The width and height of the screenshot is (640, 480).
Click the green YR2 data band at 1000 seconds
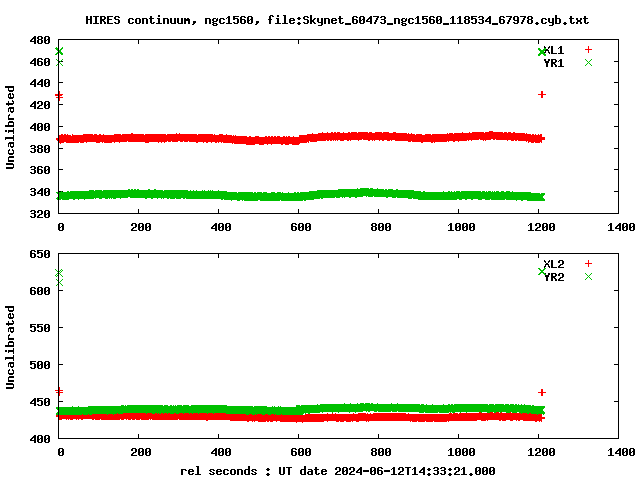click(458, 409)
